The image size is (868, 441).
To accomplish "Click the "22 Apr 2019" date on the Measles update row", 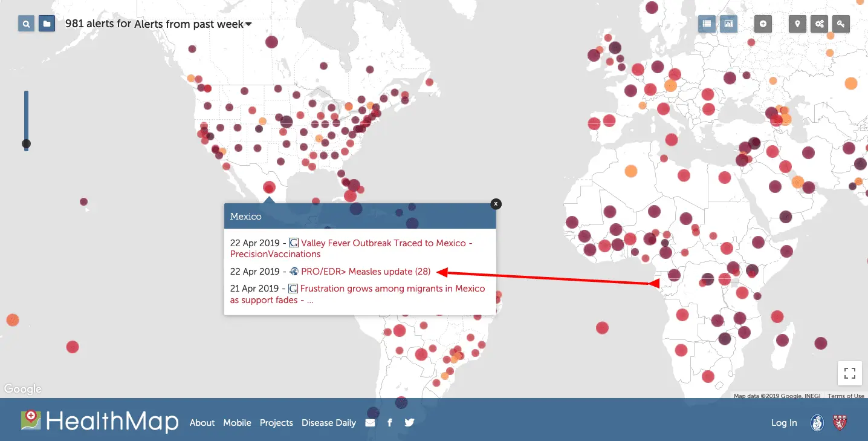I will point(254,272).
